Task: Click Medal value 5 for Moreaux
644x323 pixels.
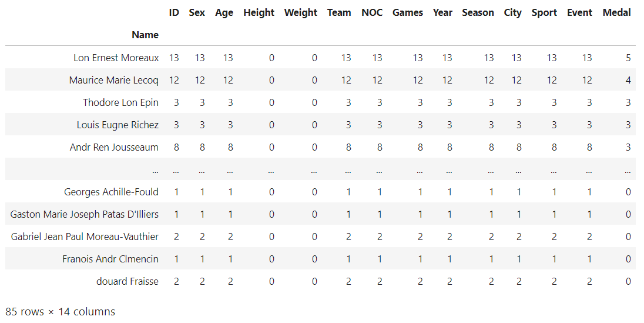Action: click(x=628, y=58)
